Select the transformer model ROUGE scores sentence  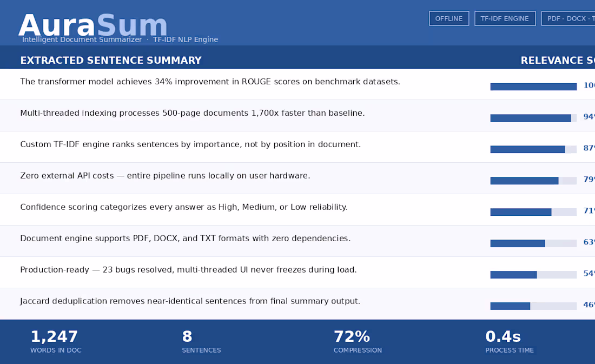tap(210, 82)
